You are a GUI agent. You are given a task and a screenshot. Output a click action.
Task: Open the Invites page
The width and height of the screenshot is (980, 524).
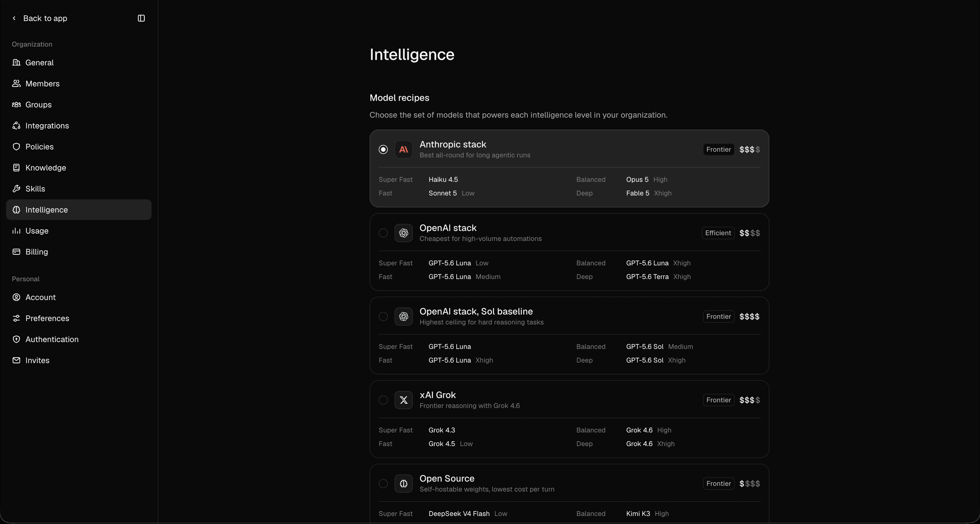79,360
